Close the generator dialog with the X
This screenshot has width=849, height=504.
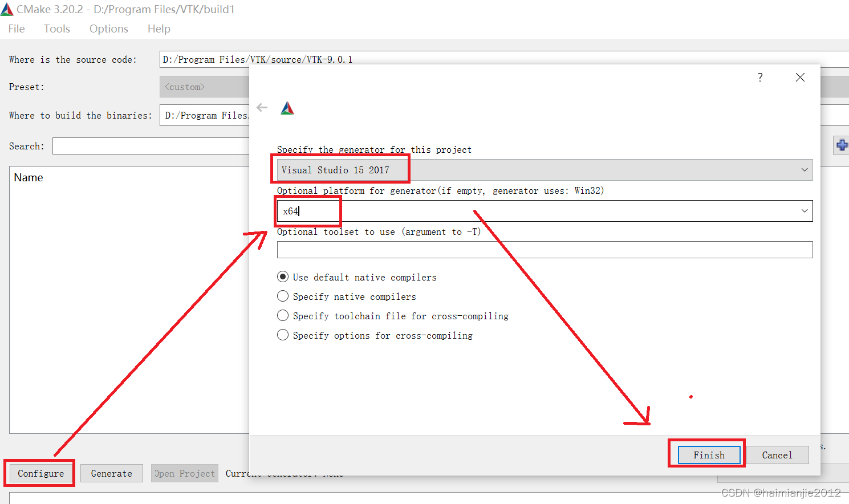pyautogui.click(x=800, y=77)
